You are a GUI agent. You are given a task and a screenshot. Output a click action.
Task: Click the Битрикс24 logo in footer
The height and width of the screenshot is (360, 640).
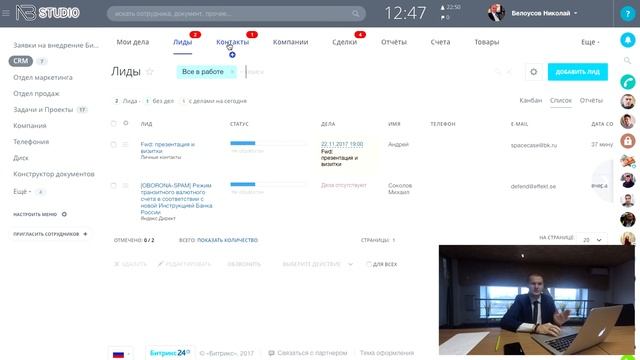169,353
